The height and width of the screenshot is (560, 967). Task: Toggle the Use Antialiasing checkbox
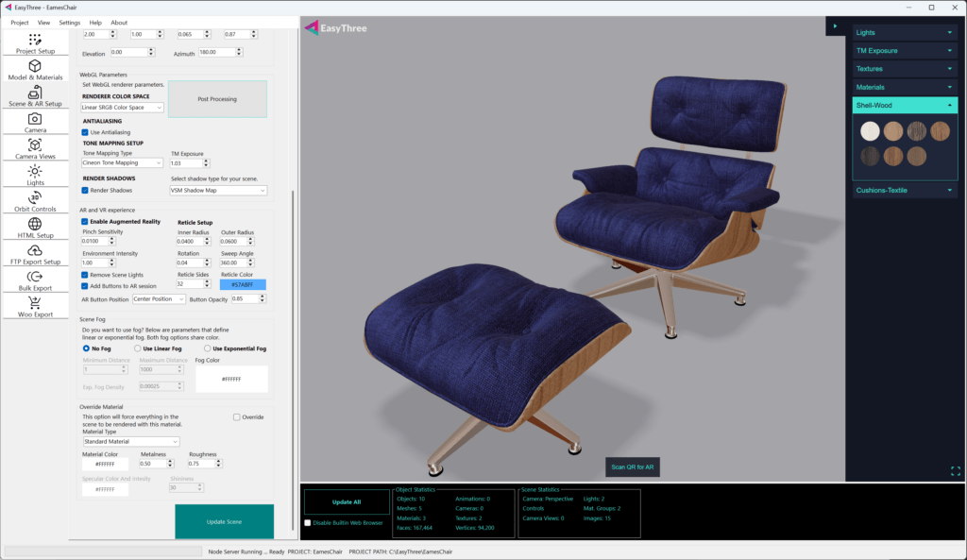(x=85, y=132)
